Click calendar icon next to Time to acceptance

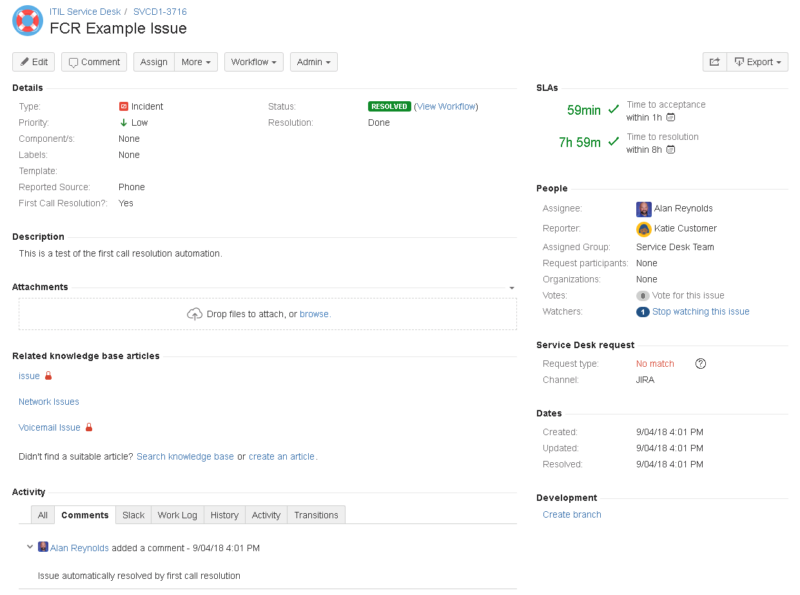point(671,117)
